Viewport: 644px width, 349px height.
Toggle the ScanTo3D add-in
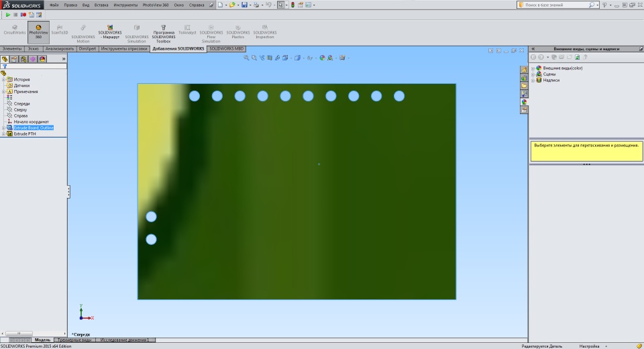[x=60, y=30]
